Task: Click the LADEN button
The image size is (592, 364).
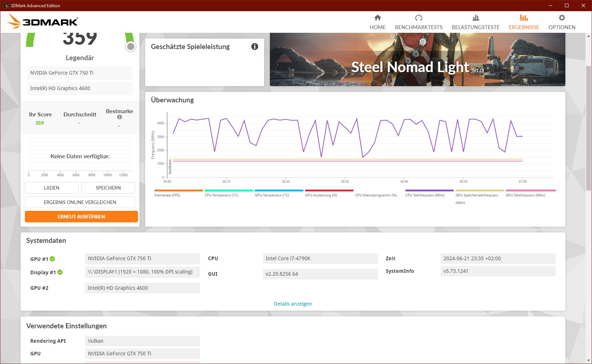Action: click(x=52, y=188)
